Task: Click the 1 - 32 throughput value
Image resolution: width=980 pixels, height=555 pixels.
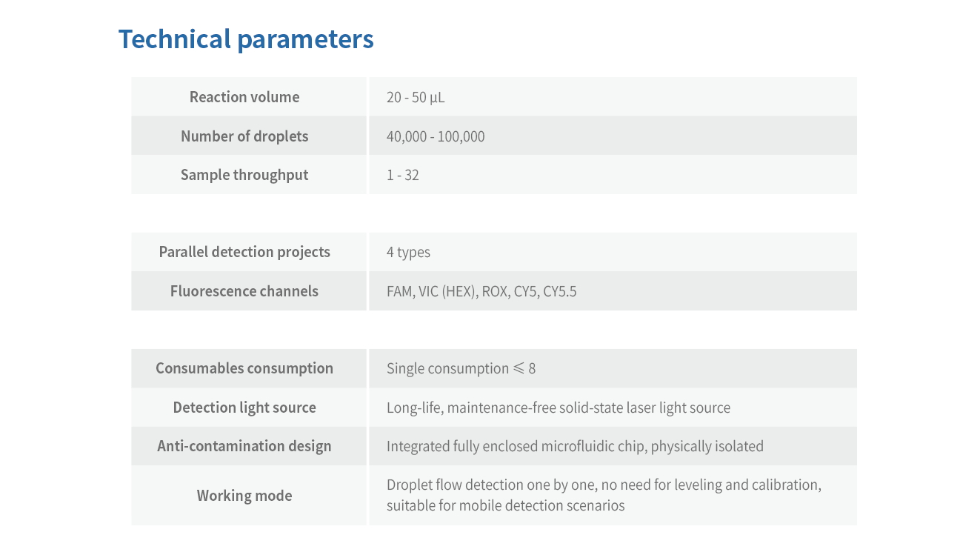Action: 403,175
